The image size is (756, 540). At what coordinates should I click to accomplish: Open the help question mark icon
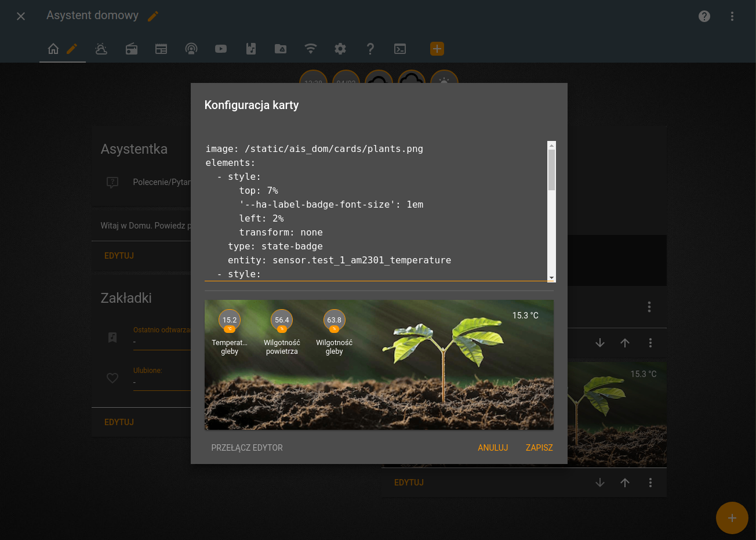point(704,16)
